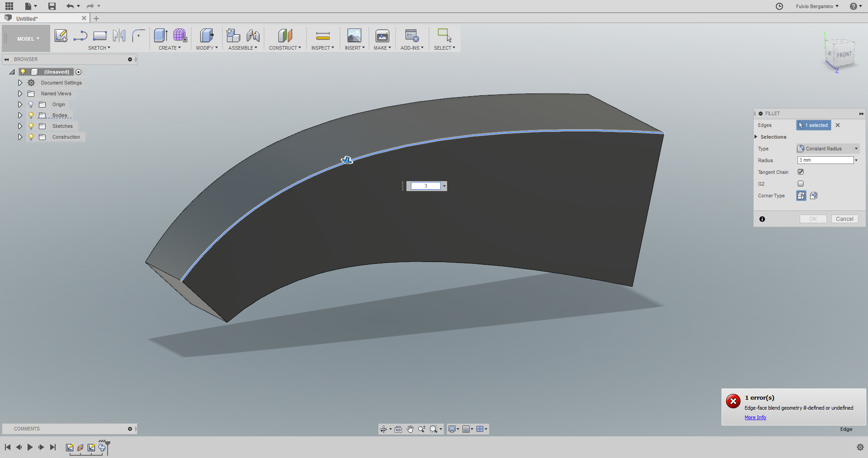Select the Press Pull tool under Modify
868x458 pixels.
[x=207, y=36]
